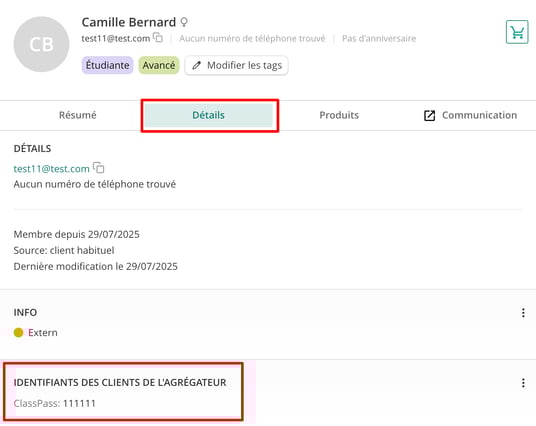Open the shopping cart icon
The height and width of the screenshot is (426, 536).
pyautogui.click(x=517, y=32)
